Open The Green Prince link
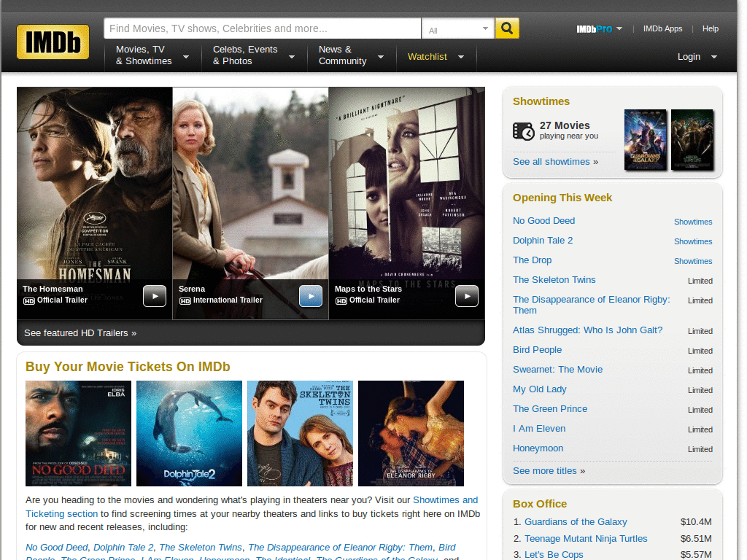 [x=550, y=408]
